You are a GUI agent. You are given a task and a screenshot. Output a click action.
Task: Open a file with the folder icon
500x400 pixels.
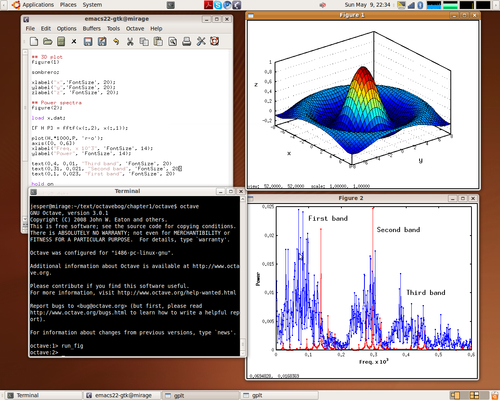tap(48, 41)
